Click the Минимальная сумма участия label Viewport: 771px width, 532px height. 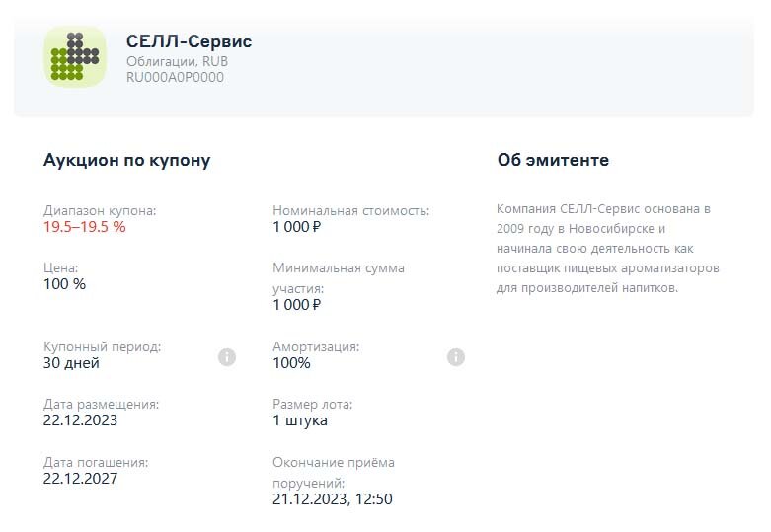coord(339,277)
